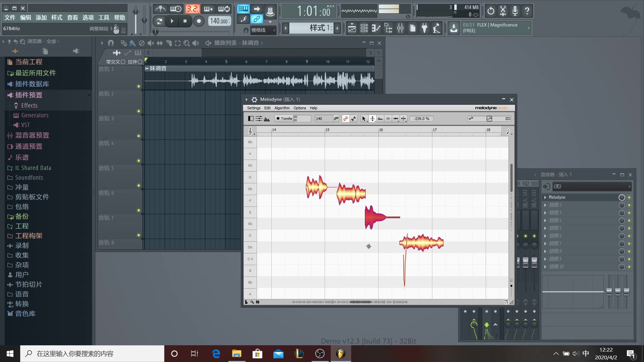Screen dimensions: 644x362
Task: Toggle the link/multilink controllers icon
Action: click(257, 19)
